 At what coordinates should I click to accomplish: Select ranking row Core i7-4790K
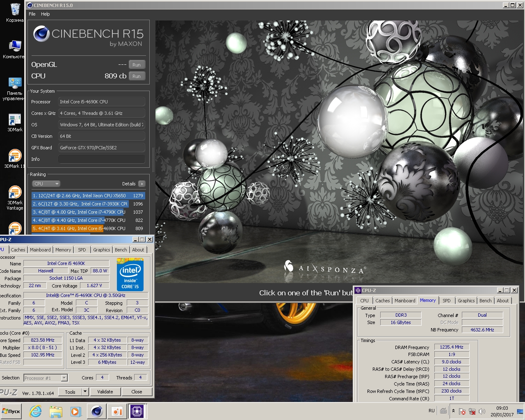point(88,212)
